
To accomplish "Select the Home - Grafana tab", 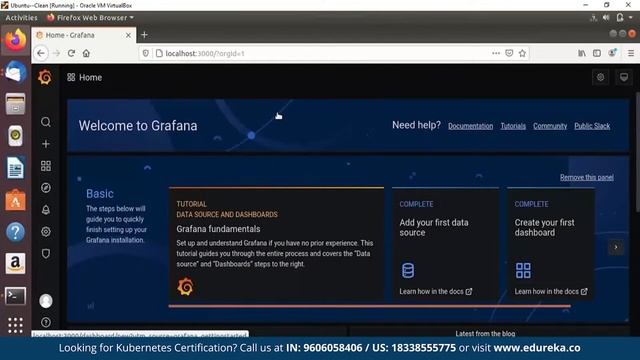I will (84, 35).
